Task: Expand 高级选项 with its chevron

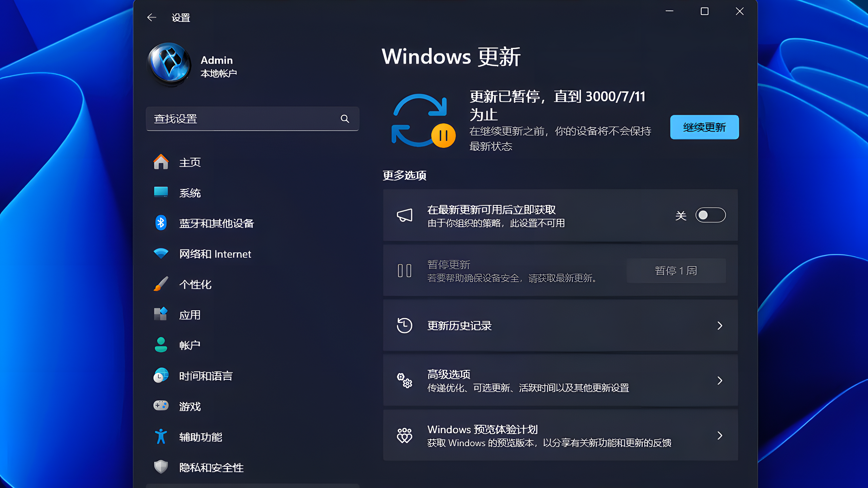Action: [x=720, y=380]
